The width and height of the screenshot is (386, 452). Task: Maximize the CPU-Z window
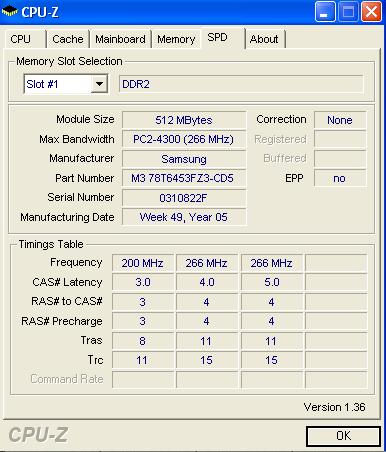[348, 12]
